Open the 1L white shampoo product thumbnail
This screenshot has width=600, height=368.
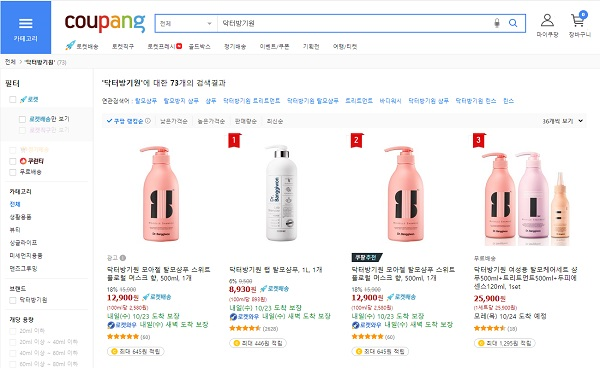pyautogui.click(x=281, y=194)
